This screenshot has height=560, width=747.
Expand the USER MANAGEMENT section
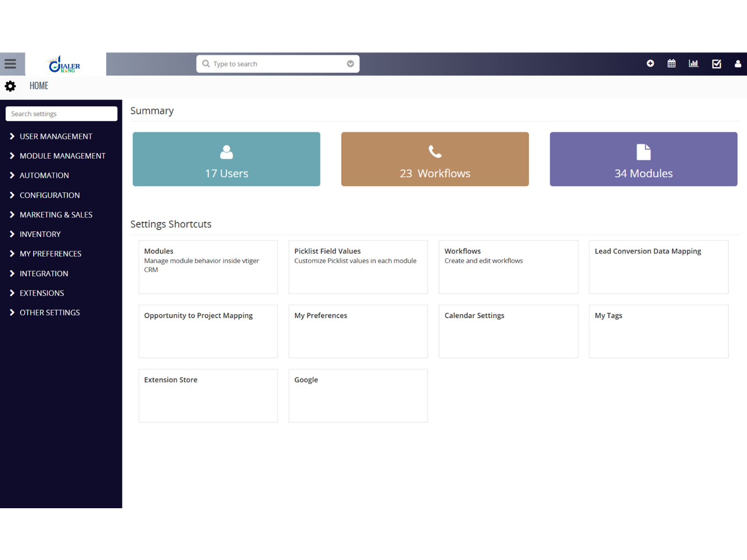coord(56,136)
